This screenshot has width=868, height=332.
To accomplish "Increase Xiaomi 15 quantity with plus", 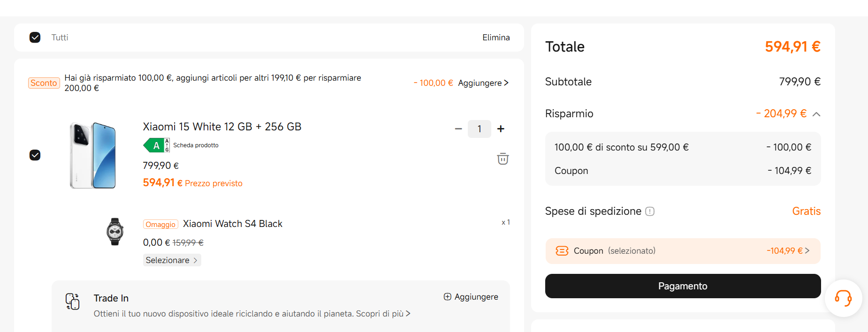I will [501, 129].
